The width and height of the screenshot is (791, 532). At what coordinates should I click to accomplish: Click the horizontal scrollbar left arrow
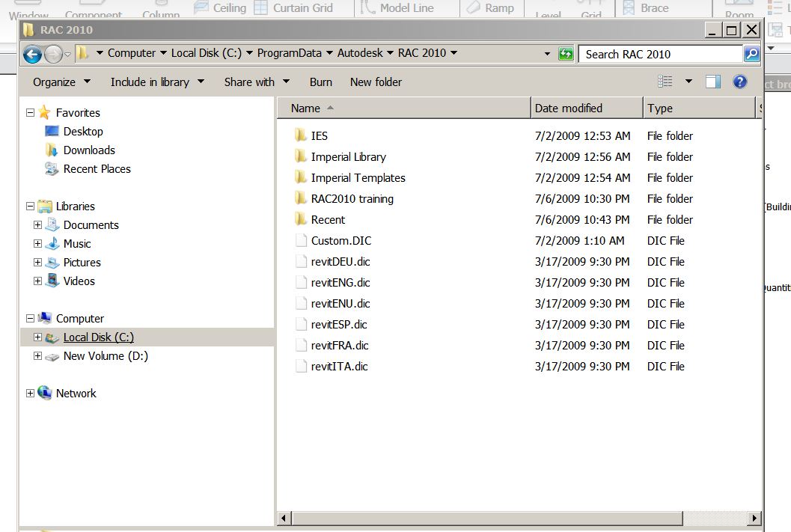point(284,518)
